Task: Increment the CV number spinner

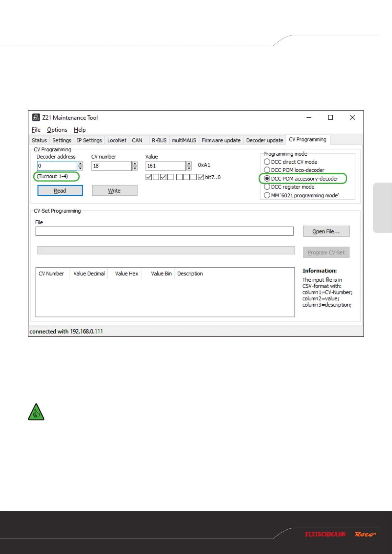Action: point(135,164)
